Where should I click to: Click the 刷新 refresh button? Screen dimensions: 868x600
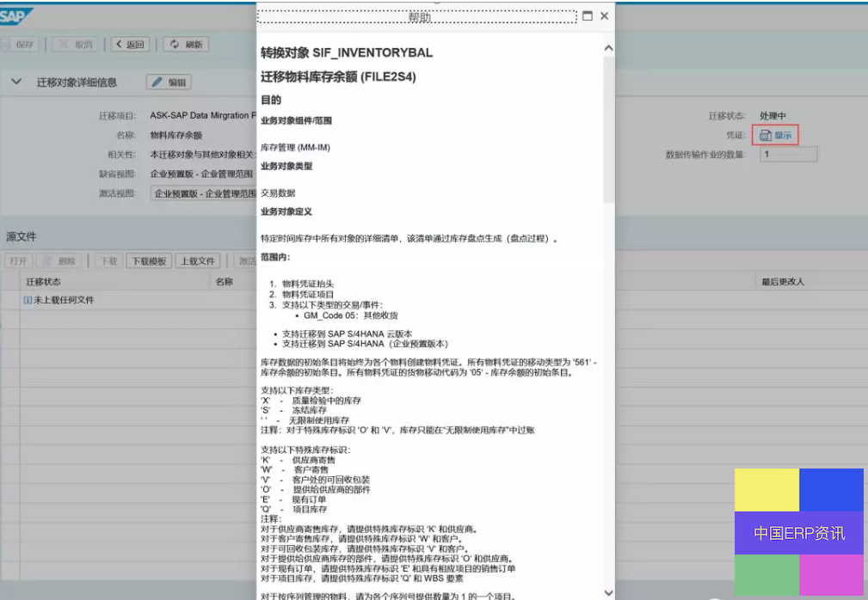[x=186, y=44]
